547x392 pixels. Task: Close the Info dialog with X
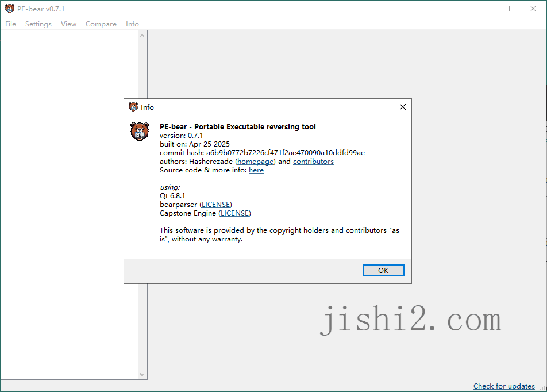403,107
